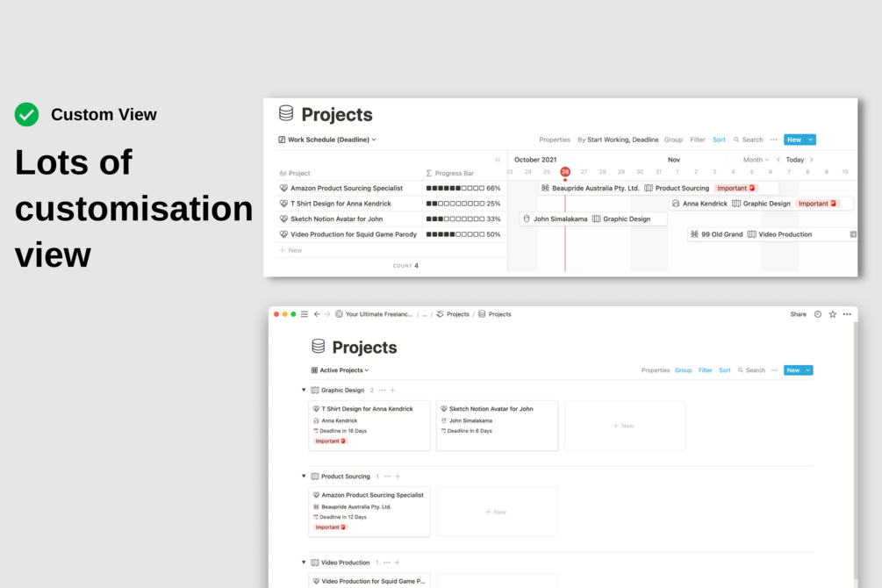Favorite page with star icon
This screenshot has width=882, height=588.
(833, 314)
